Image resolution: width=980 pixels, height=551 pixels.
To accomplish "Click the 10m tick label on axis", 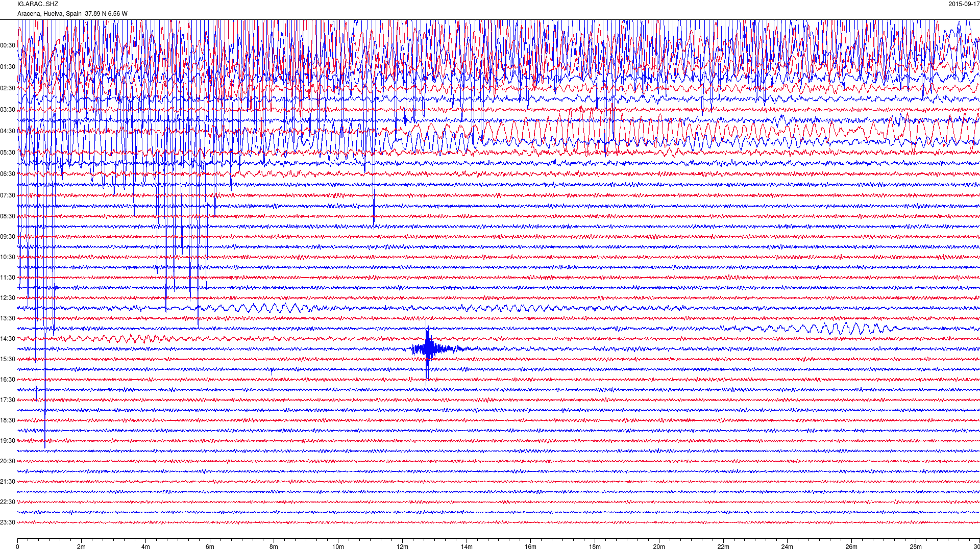I will [338, 547].
